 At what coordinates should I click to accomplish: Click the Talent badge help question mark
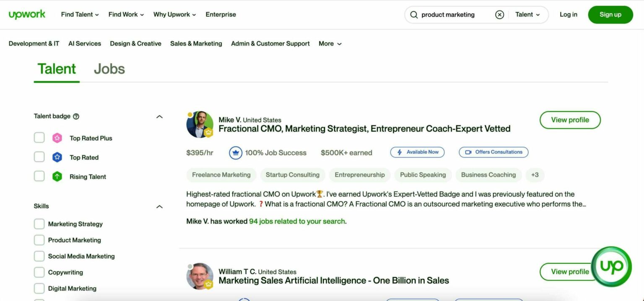click(x=76, y=116)
